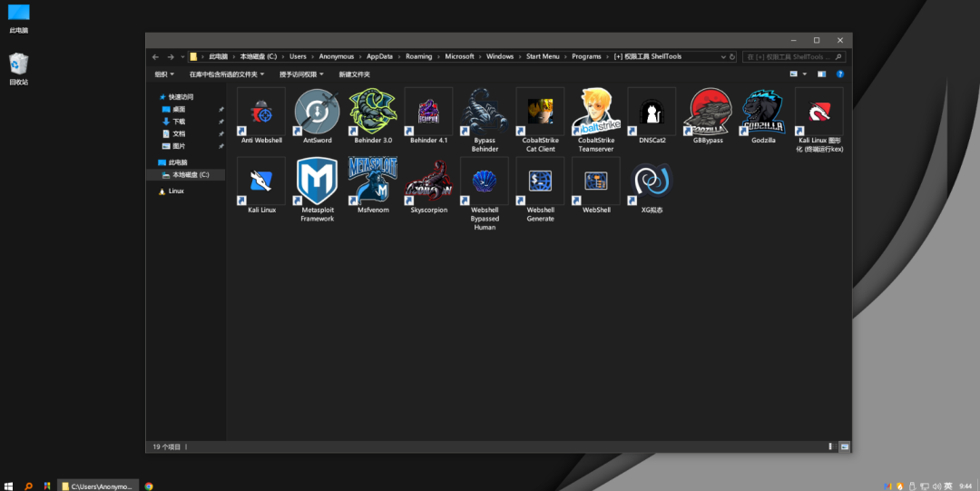The image size is (980, 491).
Task: Click the volume speaker tray icon
Action: point(936,486)
